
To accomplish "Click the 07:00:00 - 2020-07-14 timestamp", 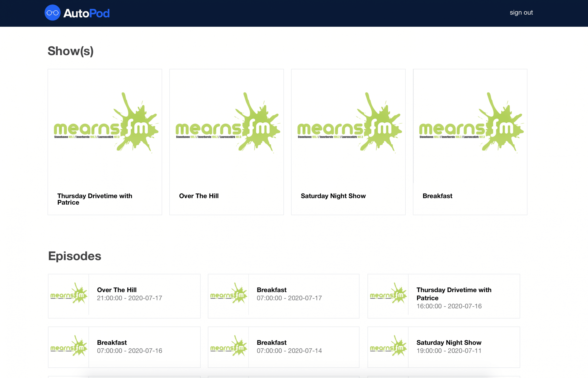I will tap(289, 350).
